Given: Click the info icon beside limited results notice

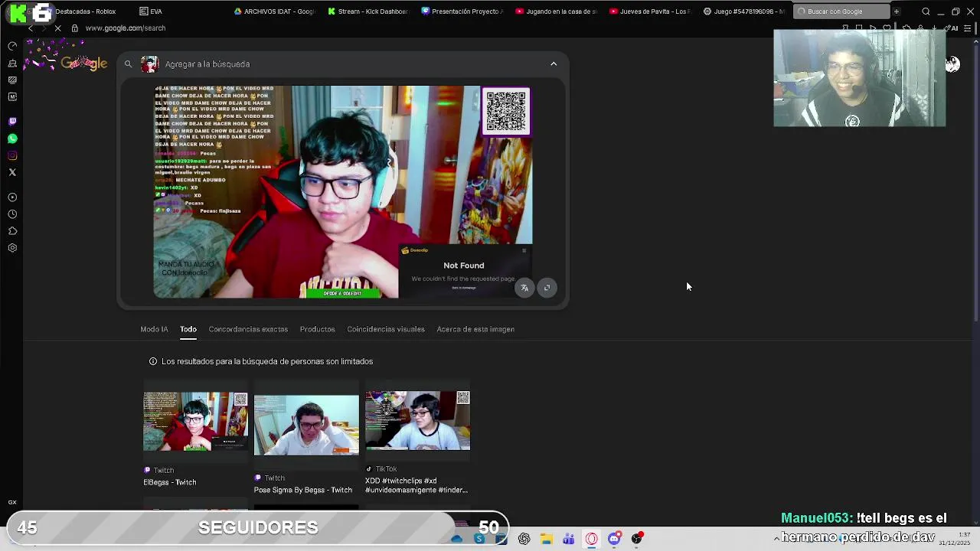Looking at the screenshot, I should coord(153,361).
